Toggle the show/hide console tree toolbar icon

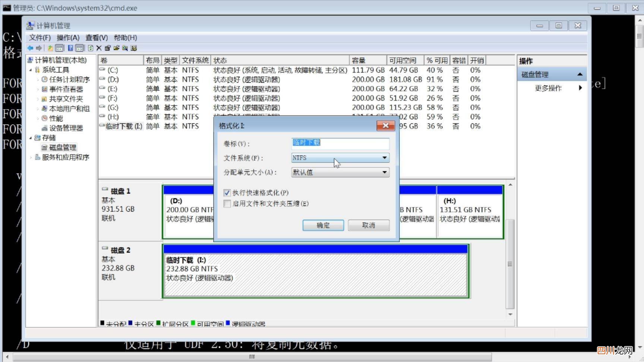(x=59, y=48)
